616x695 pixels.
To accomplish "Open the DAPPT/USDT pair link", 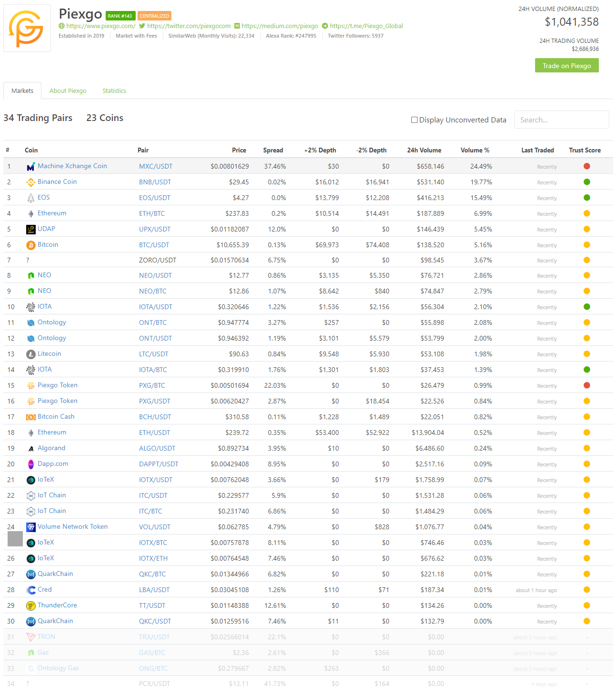I will pos(159,464).
